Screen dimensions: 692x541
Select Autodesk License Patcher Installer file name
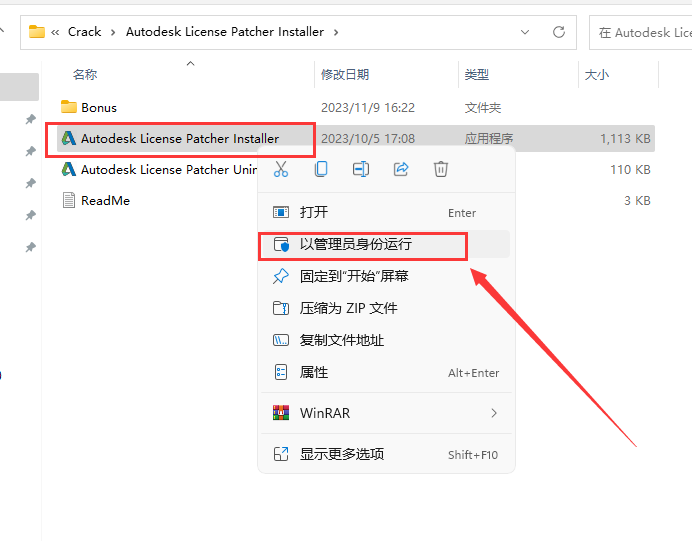pyautogui.click(x=180, y=139)
